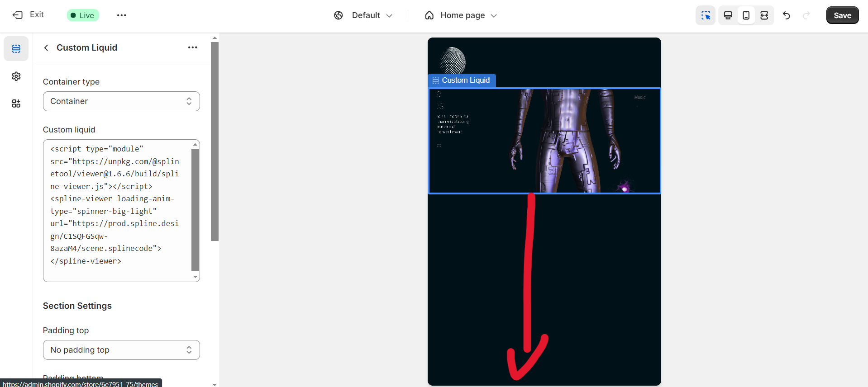Open Custom Liquid section options menu
868x387 pixels.
tap(193, 47)
